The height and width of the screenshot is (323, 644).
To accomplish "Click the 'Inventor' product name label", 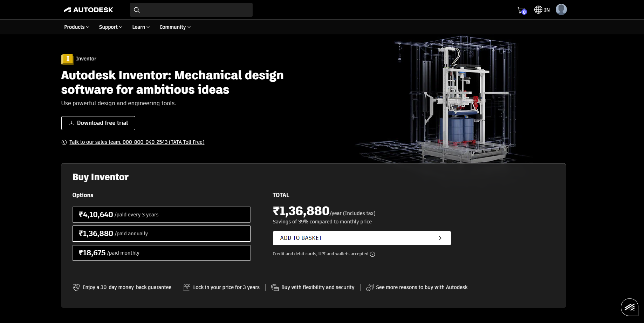I will click(x=86, y=59).
